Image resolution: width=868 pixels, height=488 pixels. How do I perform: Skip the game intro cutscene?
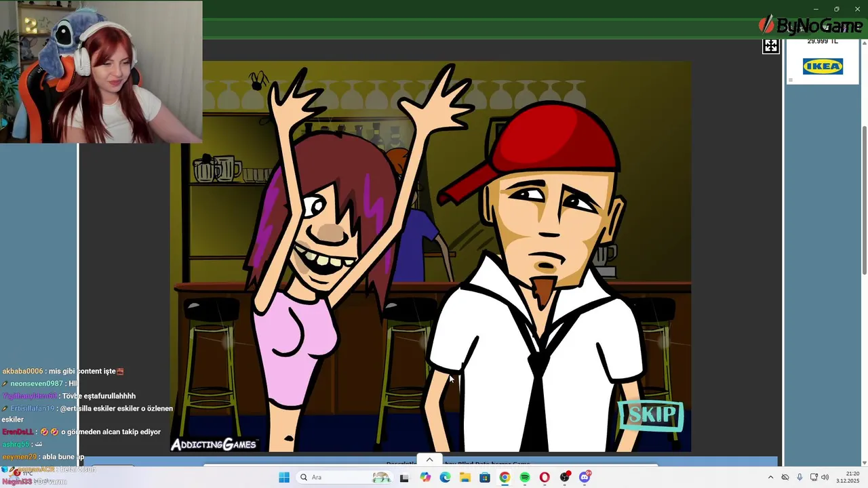pyautogui.click(x=651, y=415)
